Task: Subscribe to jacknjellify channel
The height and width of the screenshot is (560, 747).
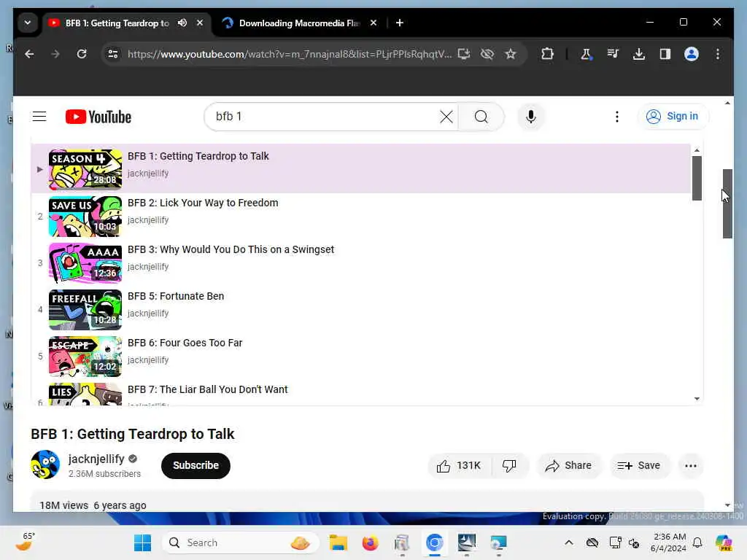Action: point(196,466)
